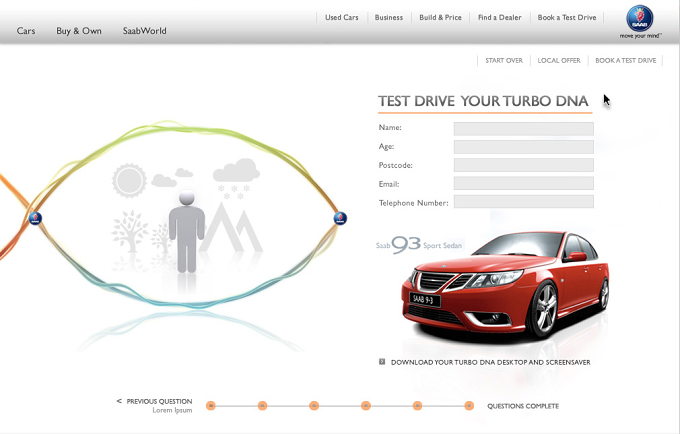Select first orange progress dot
The height and width of the screenshot is (434, 680).
tap(211, 405)
